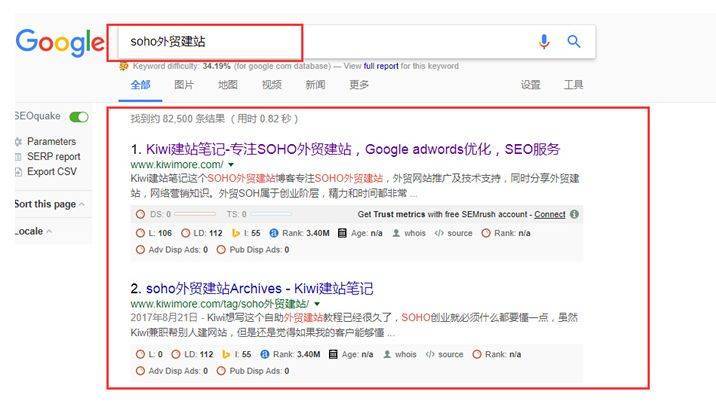
Task: Switch to the 地图 tab
Action: pos(227,85)
